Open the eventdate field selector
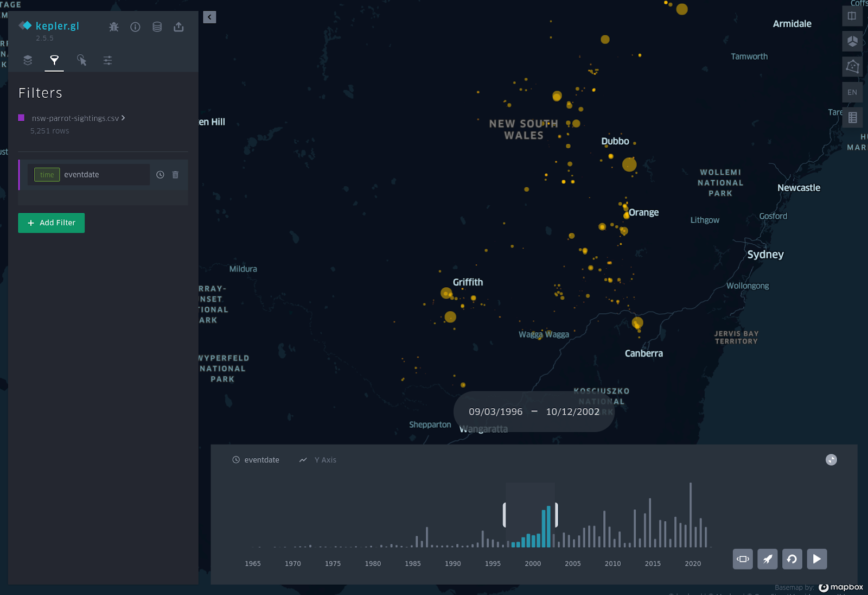Screen dimensions: 868x595 pyautogui.click(x=89, y=175)
